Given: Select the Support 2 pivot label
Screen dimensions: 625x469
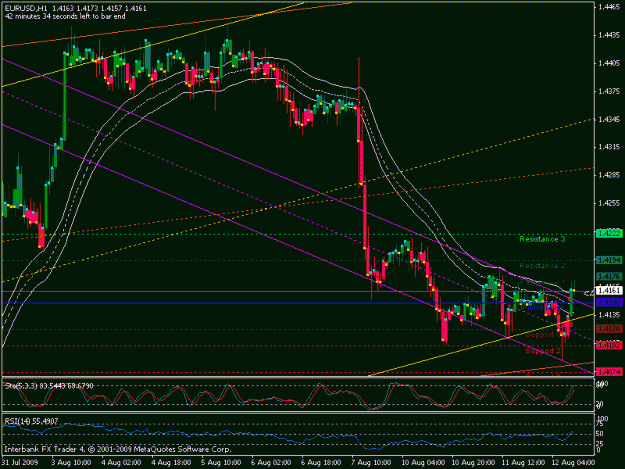Looking at the screenshot, I should (x=543, y=351).
